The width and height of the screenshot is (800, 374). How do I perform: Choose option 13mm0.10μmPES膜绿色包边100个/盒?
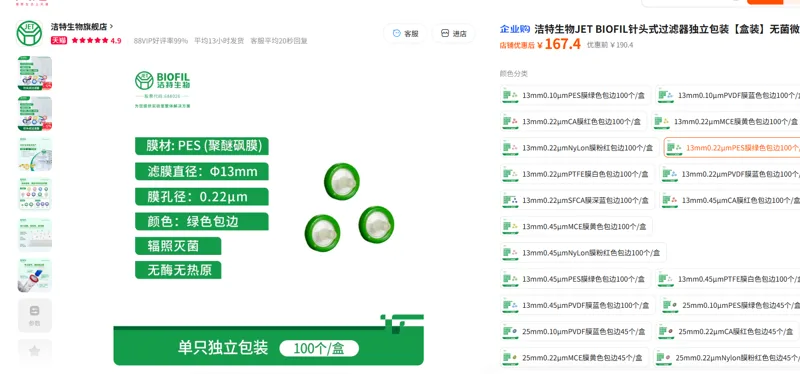(576, 95)
